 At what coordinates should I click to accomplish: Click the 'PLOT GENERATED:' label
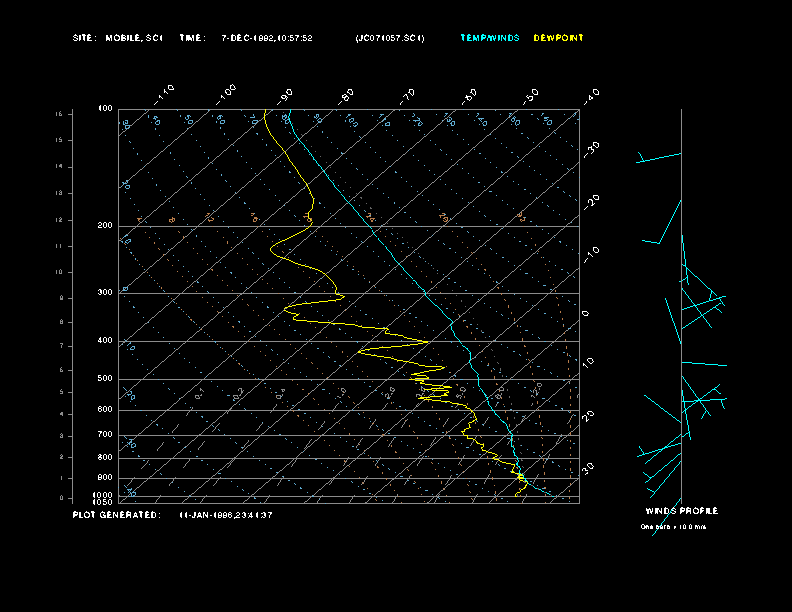[x=117, y=515]
